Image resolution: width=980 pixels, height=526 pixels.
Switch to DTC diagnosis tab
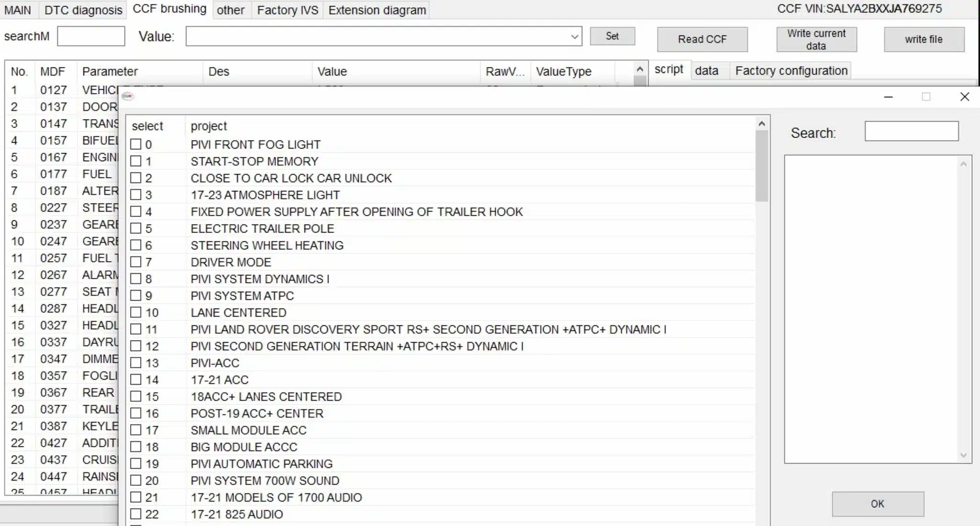[83, 10]
